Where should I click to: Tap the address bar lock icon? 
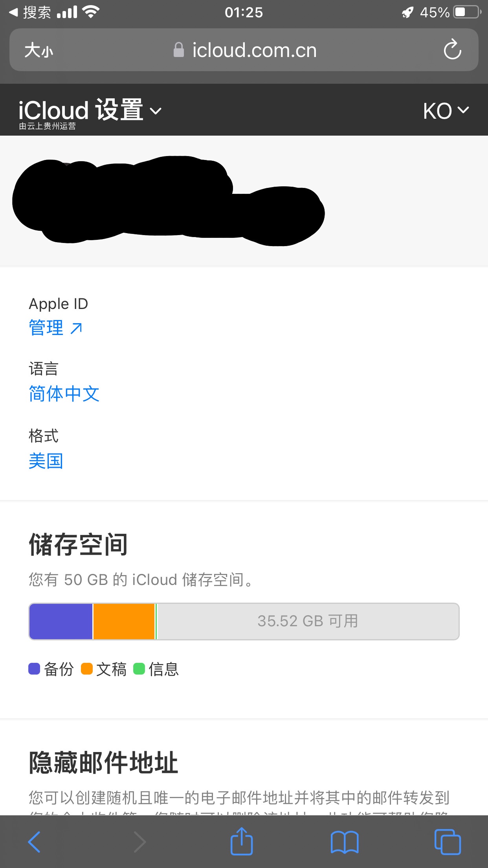(x=179, y=50)
